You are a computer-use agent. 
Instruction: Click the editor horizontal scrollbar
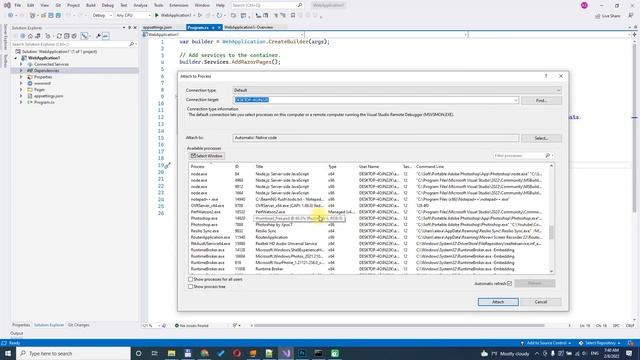pos(399,325)
